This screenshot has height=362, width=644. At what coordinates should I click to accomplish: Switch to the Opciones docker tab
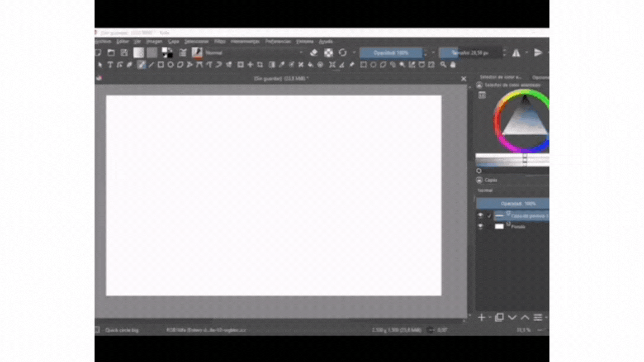(x=541, y=77)
